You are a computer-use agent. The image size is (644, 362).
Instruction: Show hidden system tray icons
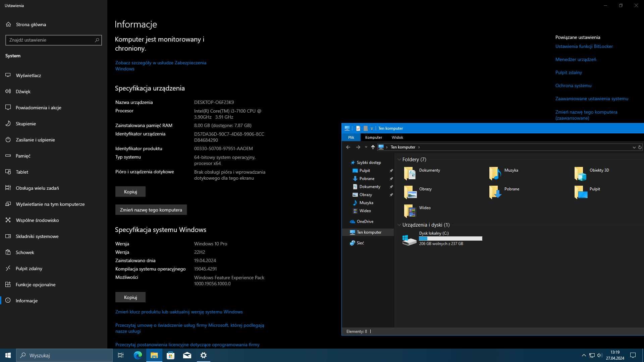(x=584, y=355)
